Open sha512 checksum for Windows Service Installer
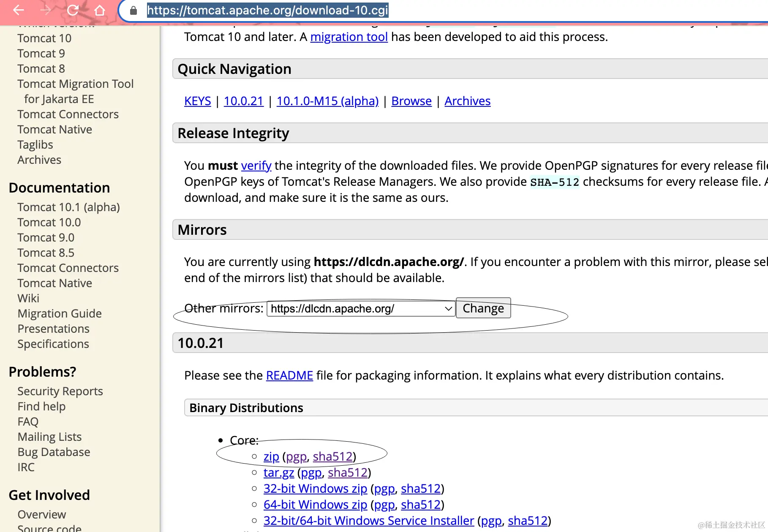 [528, 521]
